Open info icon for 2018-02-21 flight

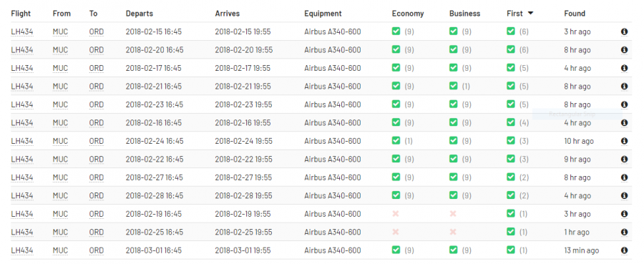click(624, 87)
